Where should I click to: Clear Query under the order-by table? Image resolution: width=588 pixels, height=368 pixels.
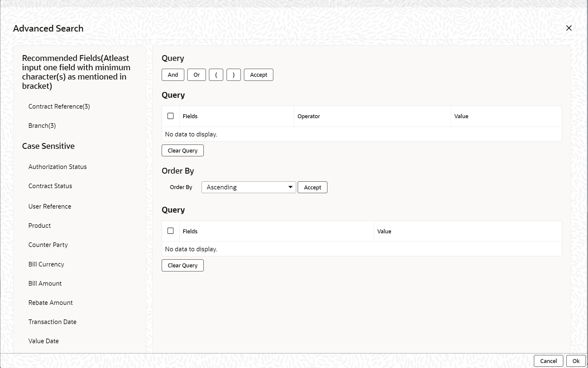pyautogui.click(x=183, y=265)
